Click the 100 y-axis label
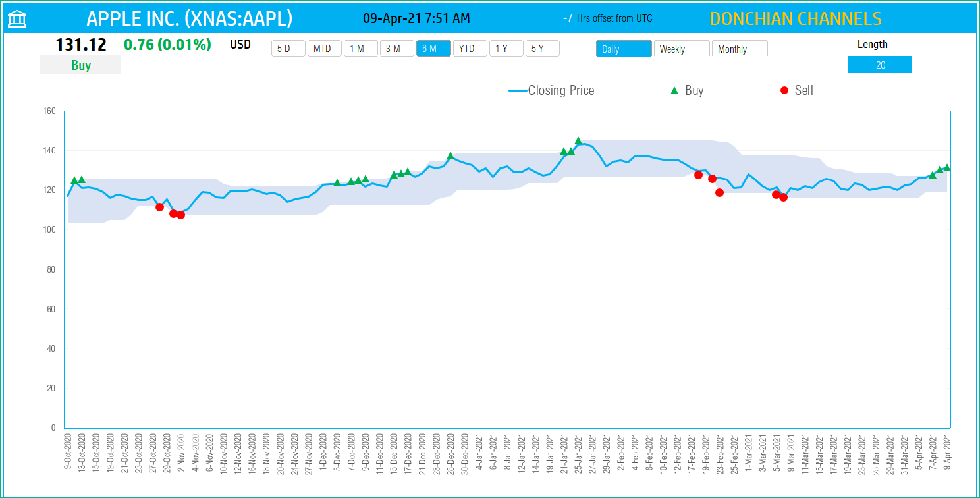Viewport: 980px width, 498px height. [x=48, y=229]
